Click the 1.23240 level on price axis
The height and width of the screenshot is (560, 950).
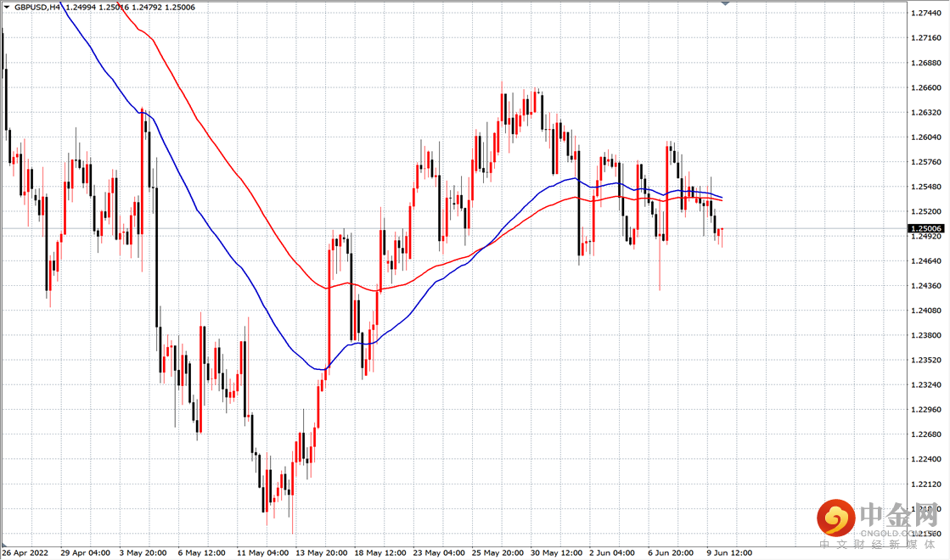click(x=925, y=384)
